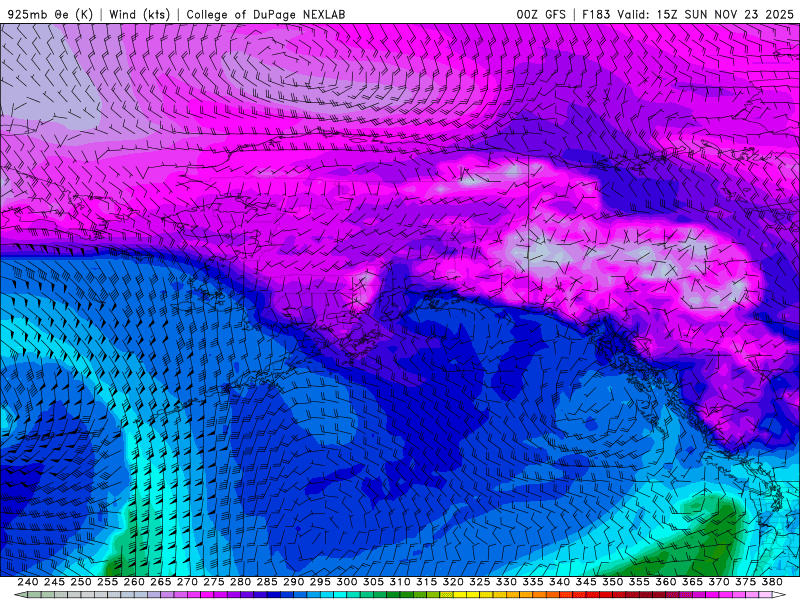This screenshot has width=800, height=600.
Task: Select the "Wind (kts)" header label
Action: point(139,14)
